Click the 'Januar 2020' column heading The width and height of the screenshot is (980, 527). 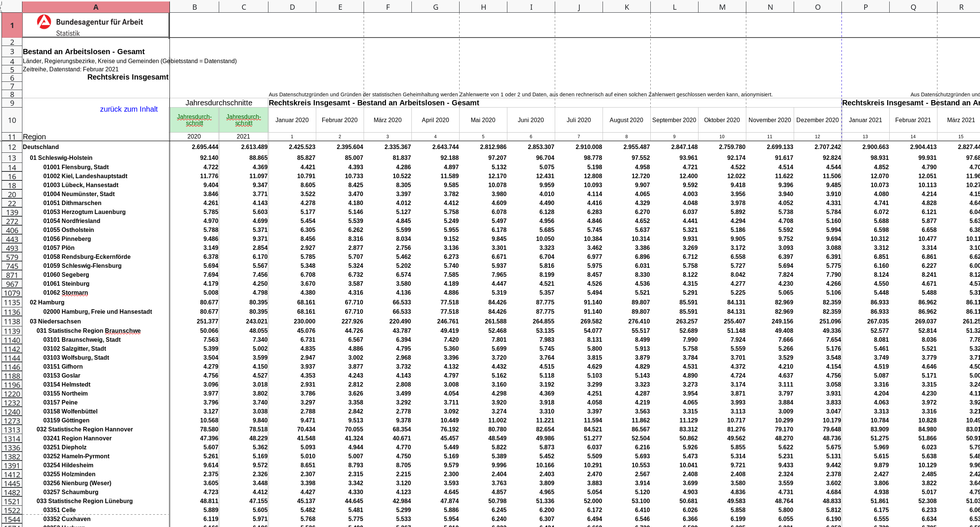coord(292,120)
